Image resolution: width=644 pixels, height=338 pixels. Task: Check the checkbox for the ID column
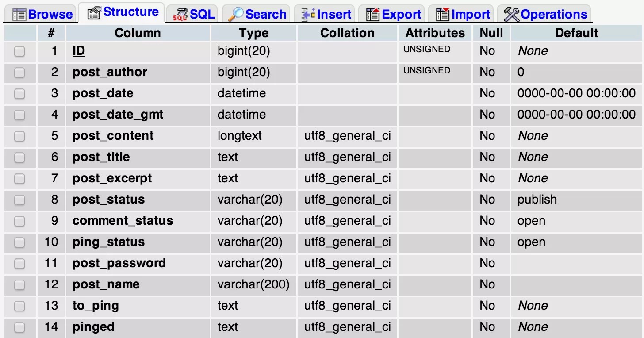(x=19, y=51)
